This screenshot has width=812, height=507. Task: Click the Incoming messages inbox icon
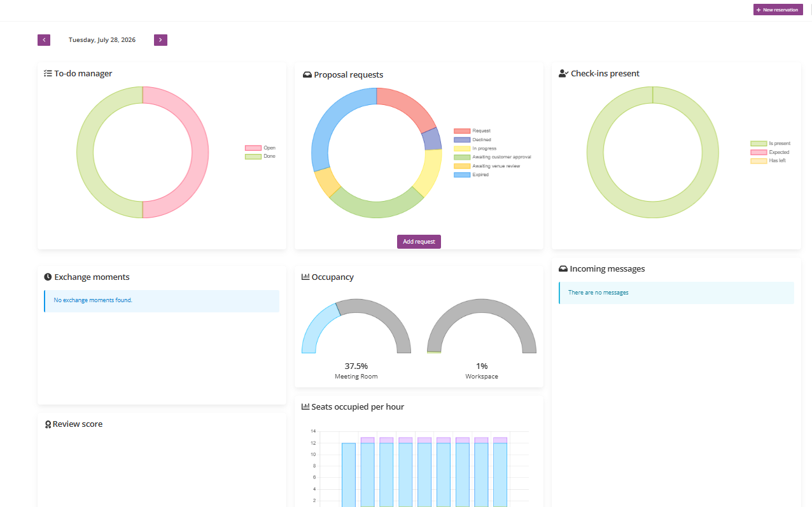point(563,269)
